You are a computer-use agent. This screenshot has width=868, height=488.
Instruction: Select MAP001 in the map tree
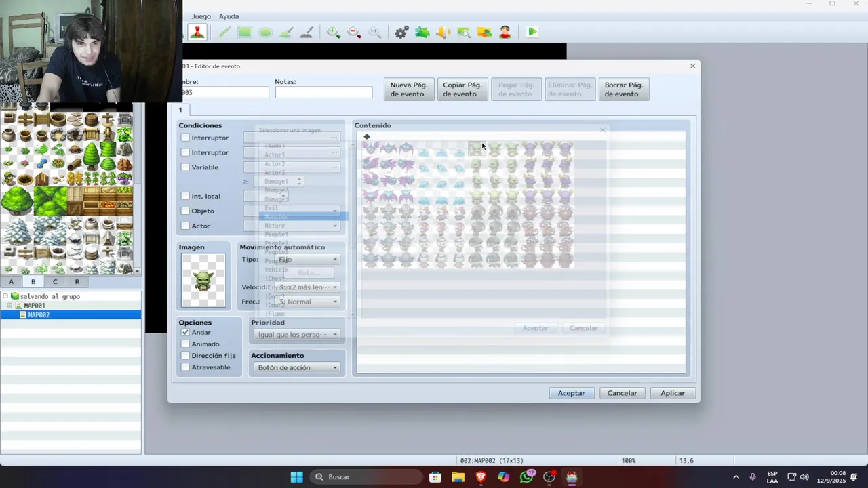(35, 306)
